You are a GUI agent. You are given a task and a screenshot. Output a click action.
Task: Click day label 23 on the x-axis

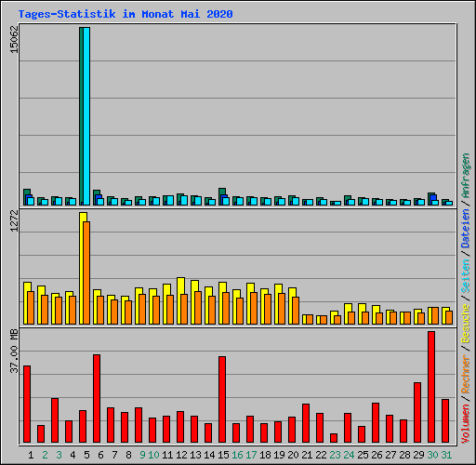click(x=335, y=455)
